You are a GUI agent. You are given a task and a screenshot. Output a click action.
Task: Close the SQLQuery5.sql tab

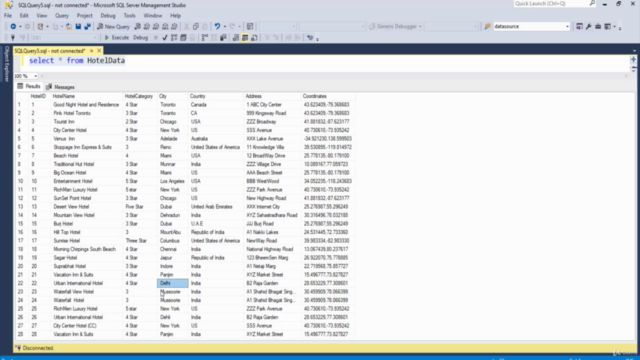(99, 51)
